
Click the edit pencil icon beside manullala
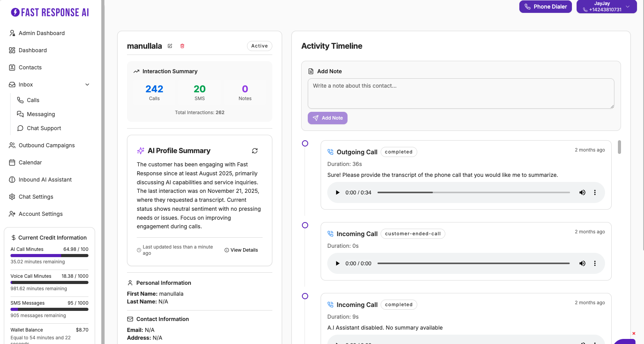170,46
